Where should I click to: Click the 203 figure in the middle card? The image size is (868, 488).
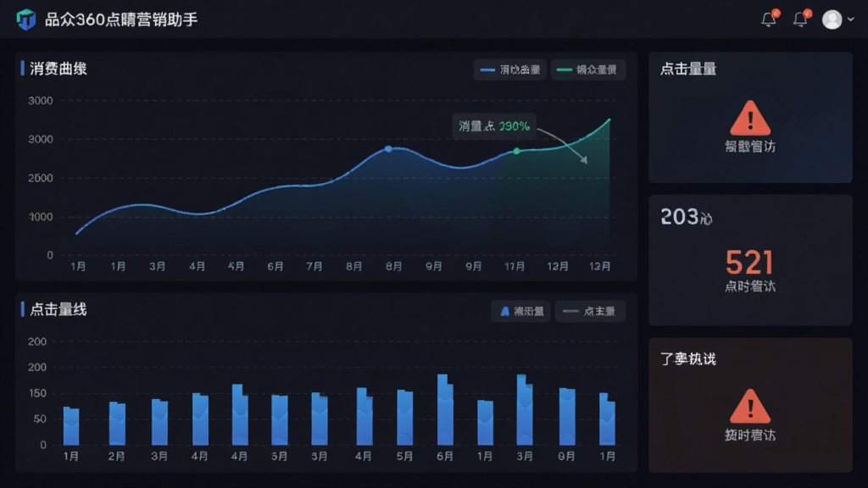click(x=679, y=217)
